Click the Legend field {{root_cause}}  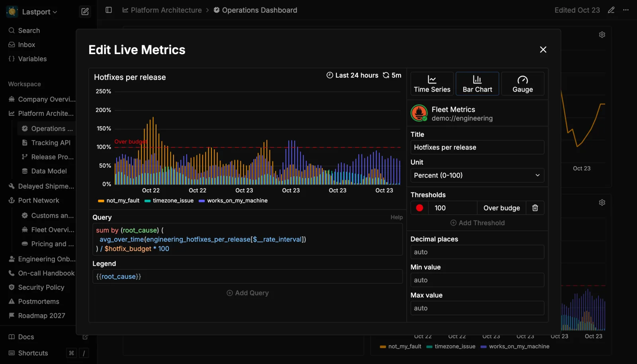(248, 276)
